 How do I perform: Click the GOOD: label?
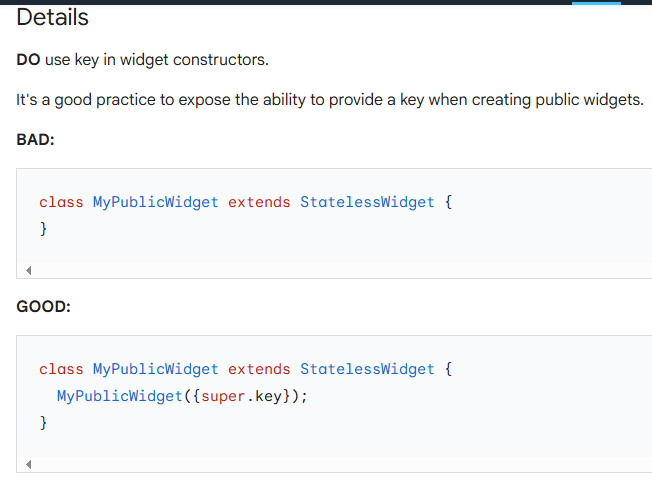(x=43, y=306)
